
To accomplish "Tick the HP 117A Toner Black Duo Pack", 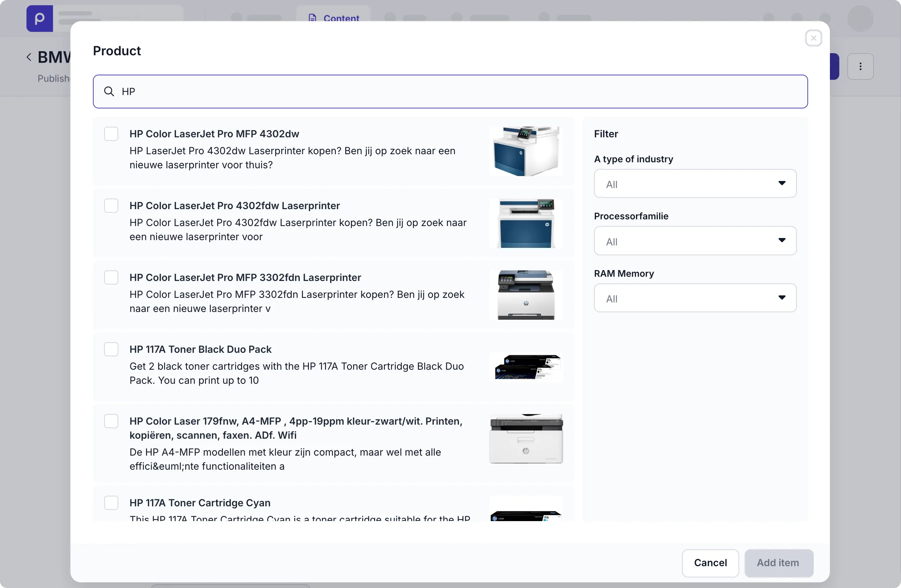I will point(111,350).
